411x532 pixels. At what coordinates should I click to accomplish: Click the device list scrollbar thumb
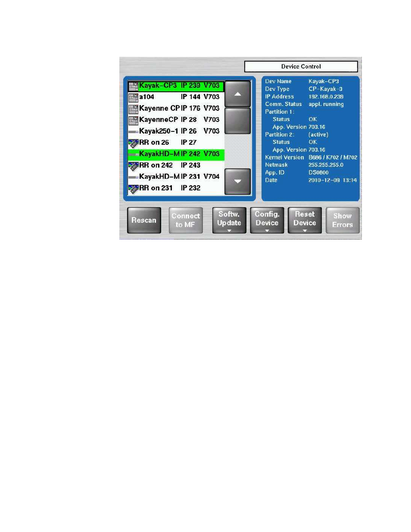237,121
